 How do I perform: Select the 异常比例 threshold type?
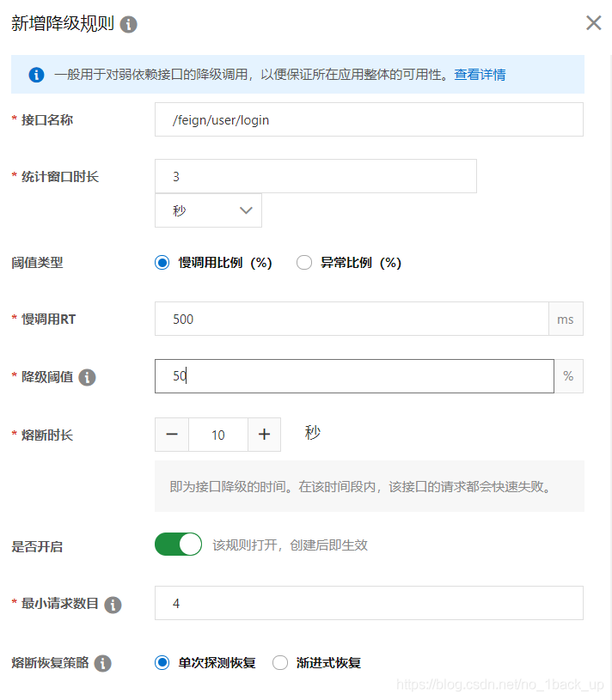pos(304,262)
